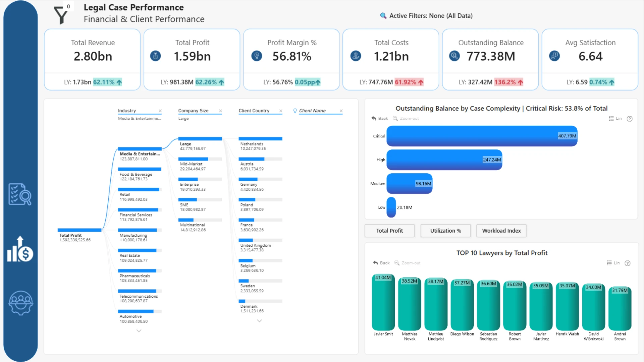
Task: Open the Client Name level header
Action: pos(312,111)
